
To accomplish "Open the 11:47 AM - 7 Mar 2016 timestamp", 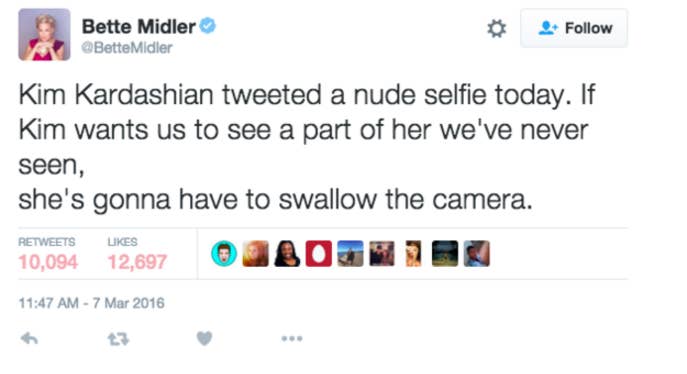I will (x=92, y=303).
